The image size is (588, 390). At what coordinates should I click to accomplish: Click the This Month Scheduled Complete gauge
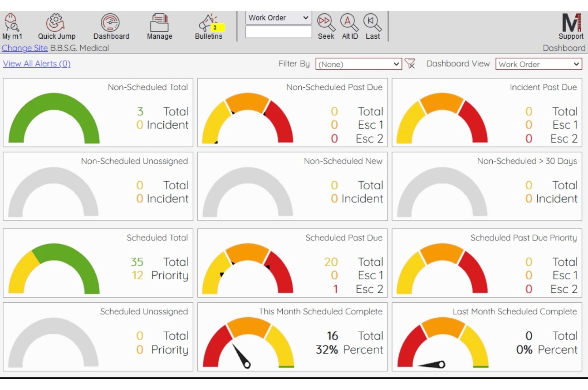249,342
